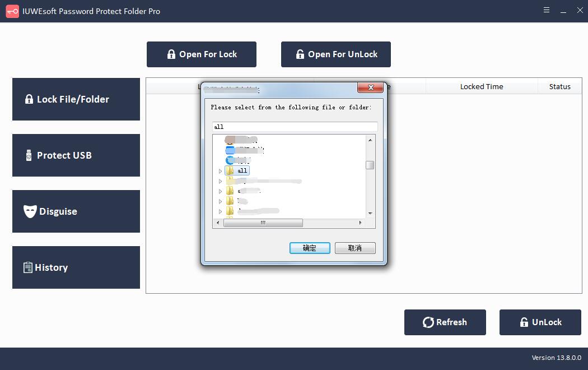Image resolution: width=588 pixels, height=370 pixels.
Task: Click the padlock icon on Lock File/Folder
Action: (x=29, y=99)
